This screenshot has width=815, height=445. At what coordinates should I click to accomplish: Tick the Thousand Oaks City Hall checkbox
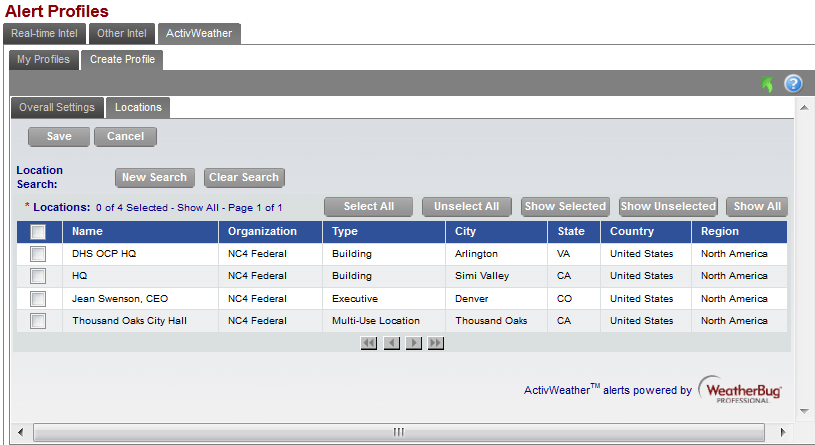(38, 321)
